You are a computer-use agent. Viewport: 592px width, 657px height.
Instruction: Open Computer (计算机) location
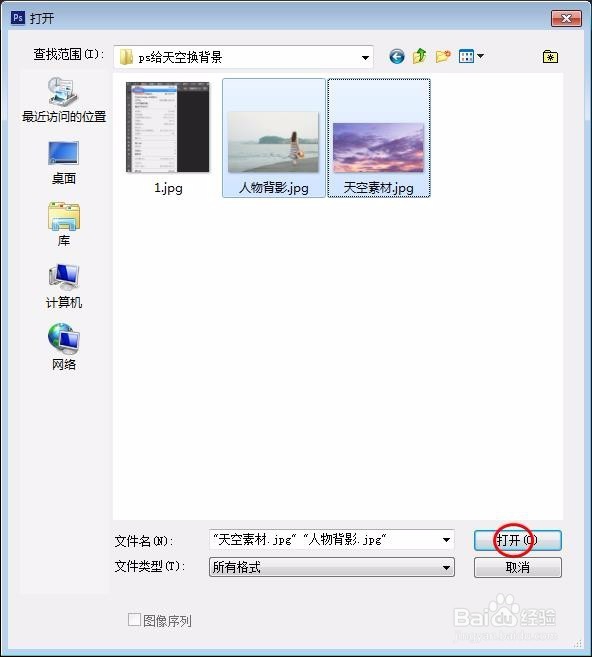tap(64, 286)
